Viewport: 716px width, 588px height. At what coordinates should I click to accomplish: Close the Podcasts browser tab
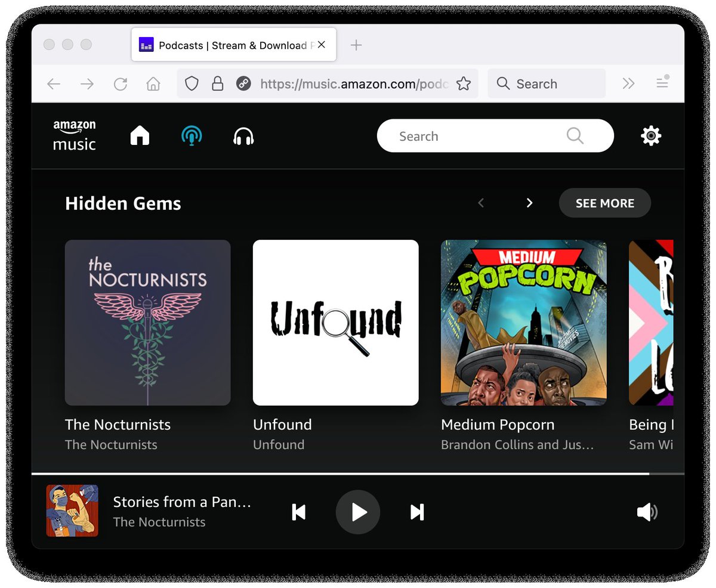(x=322, y=45)
